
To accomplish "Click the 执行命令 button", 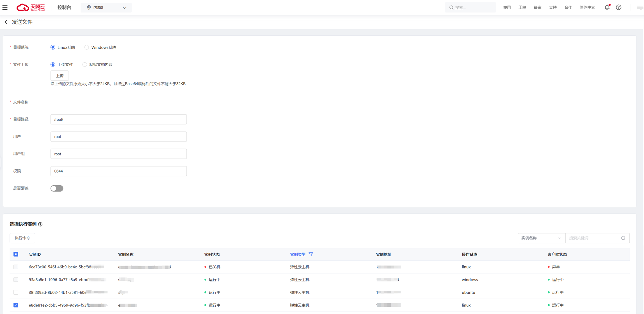I will click(x=22, y=238).
